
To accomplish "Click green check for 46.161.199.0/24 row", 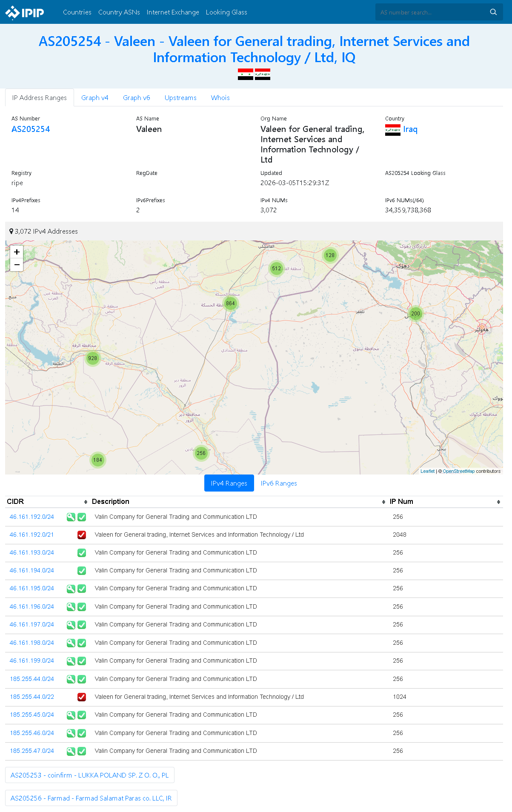I will pyautogui.click(x=82, y=661).
